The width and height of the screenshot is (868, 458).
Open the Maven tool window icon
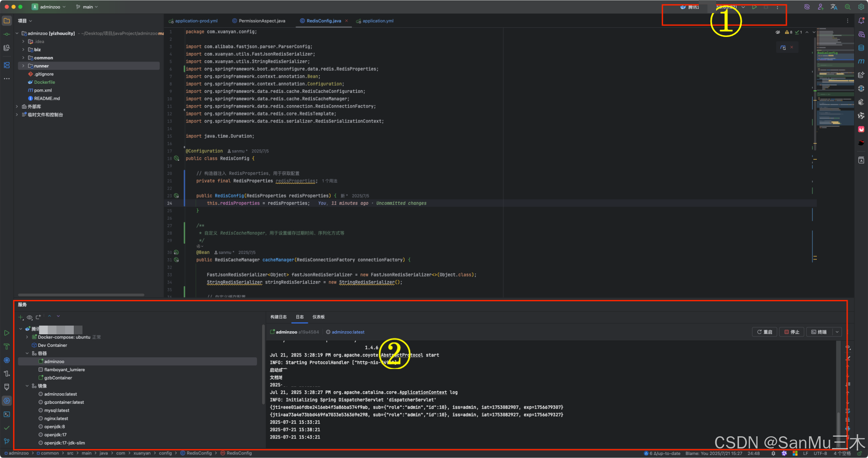point(861,61)
